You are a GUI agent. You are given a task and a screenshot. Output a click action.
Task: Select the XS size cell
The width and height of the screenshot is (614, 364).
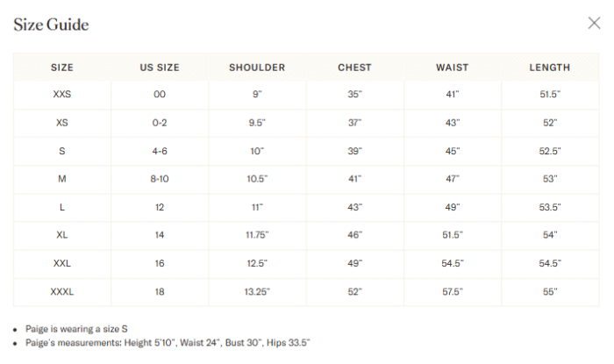coord(62,123)
